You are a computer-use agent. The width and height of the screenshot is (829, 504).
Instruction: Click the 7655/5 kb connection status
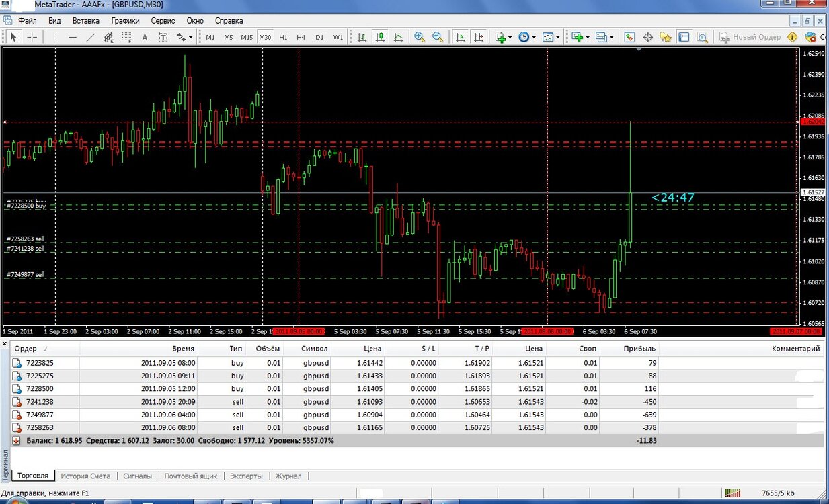tap(777, 493)
